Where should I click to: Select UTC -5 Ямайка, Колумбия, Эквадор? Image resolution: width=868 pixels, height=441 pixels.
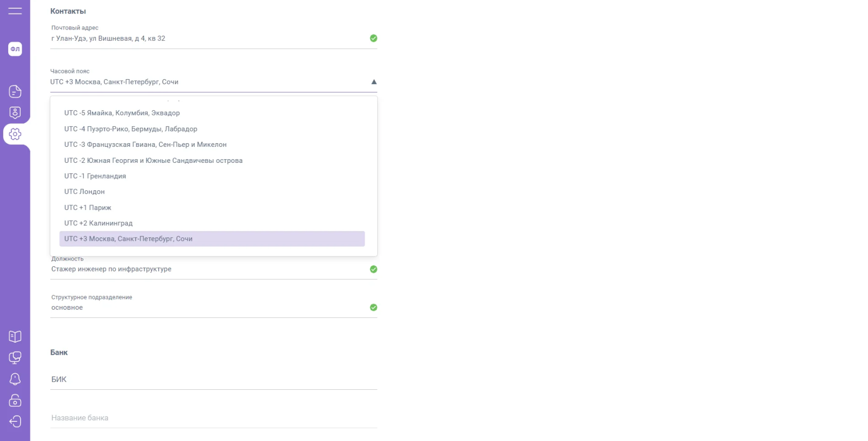click(122, 113)
